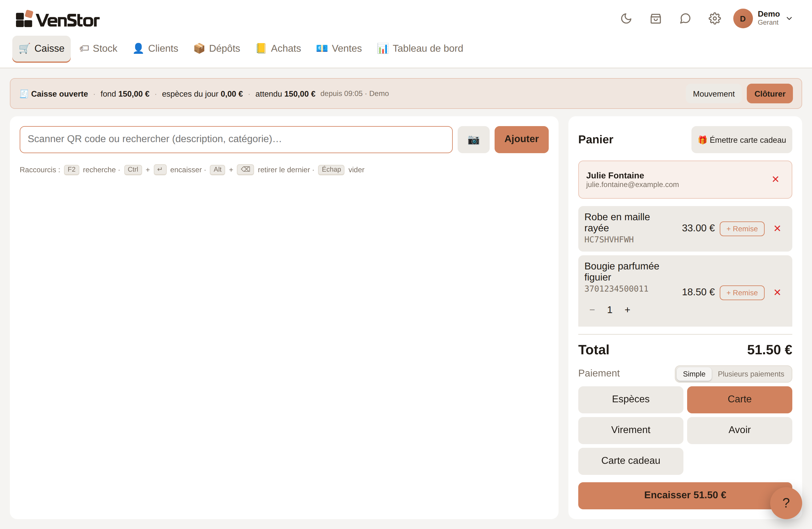Choose Carte cadeau payment method
The height and width of the screenshot is (529, 812).
pyautogui.click(x=631, y=461)
